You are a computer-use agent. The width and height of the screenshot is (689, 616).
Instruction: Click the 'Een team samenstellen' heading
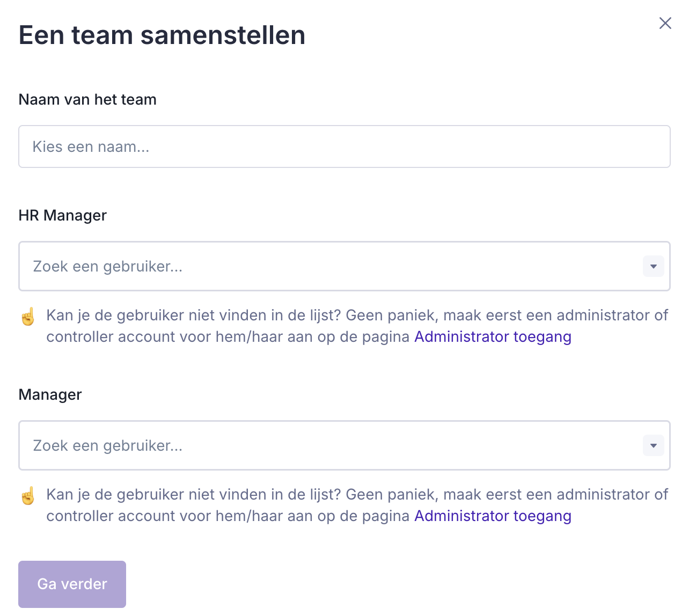pos(162,35)
